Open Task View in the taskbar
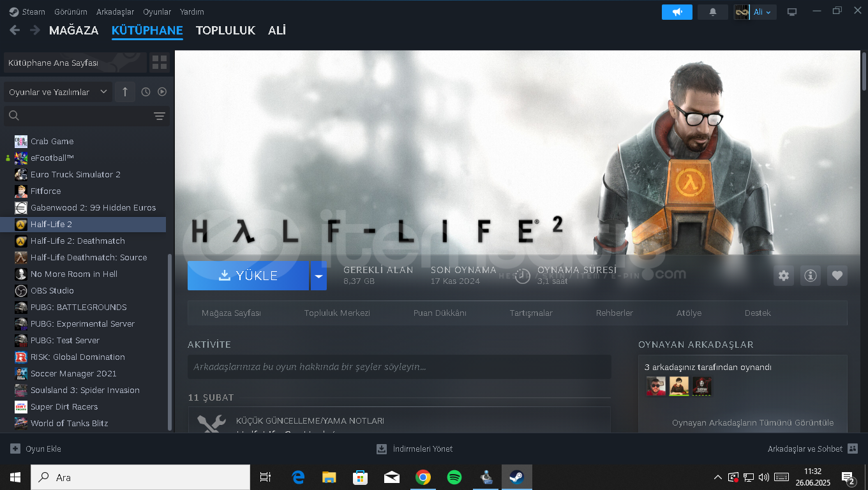868x490 pixels. 266,477
